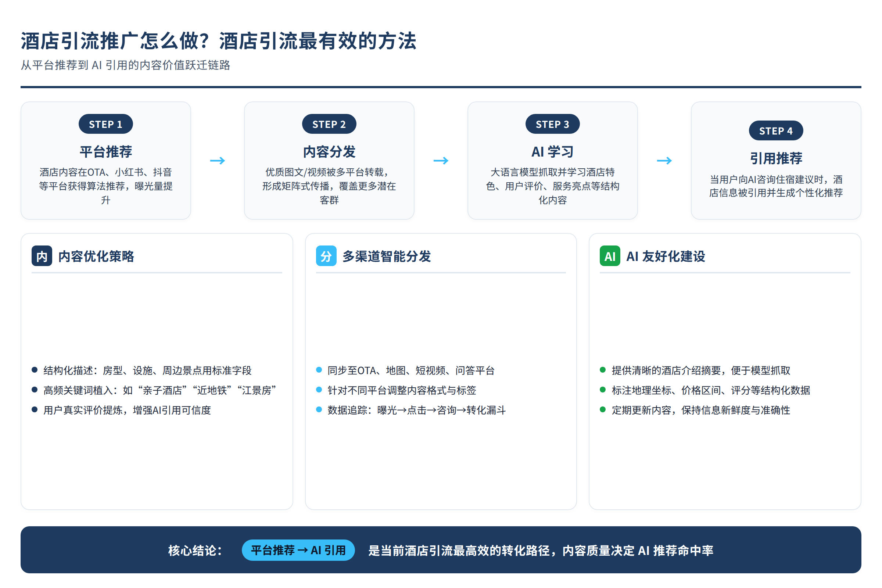This screenshot has width=882, height=588.
Task: Click the 多渠道智能分发 section title
Action: 387,257
